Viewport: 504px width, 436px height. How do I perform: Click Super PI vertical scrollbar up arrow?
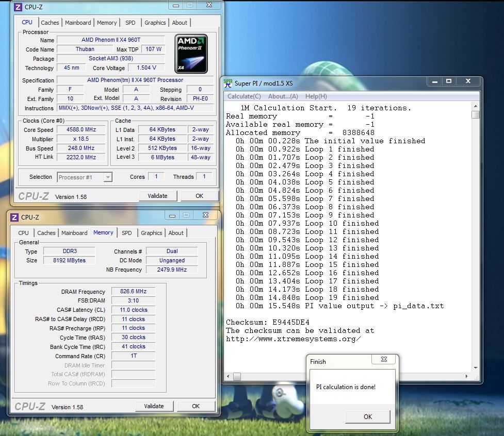coord(476,106)
